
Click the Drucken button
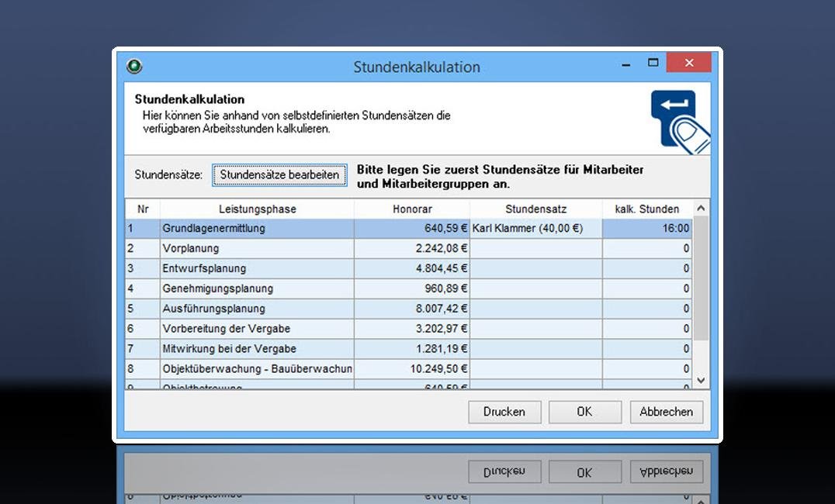[504, 412]
